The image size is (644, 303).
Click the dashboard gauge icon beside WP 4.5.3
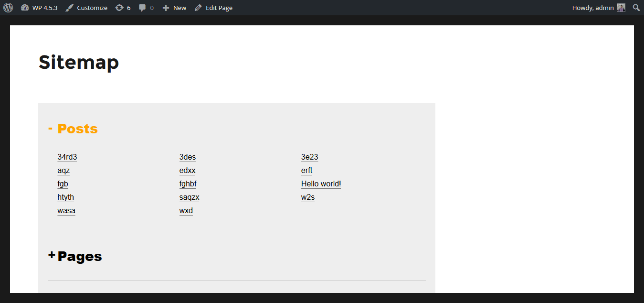25,8
